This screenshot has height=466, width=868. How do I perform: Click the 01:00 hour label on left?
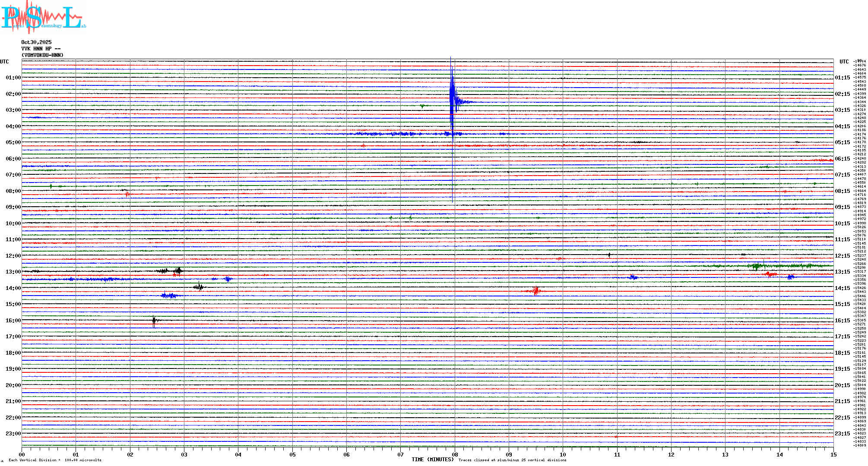click(x=13, y=78)
